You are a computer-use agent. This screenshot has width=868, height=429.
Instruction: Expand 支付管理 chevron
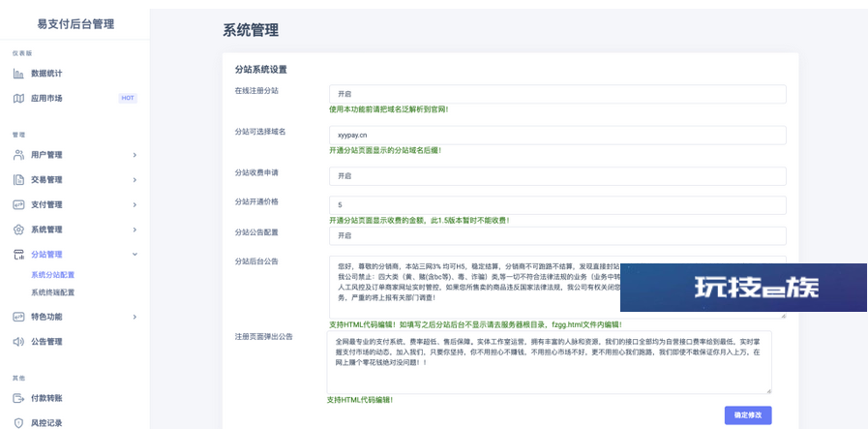(x=135, y=205)
